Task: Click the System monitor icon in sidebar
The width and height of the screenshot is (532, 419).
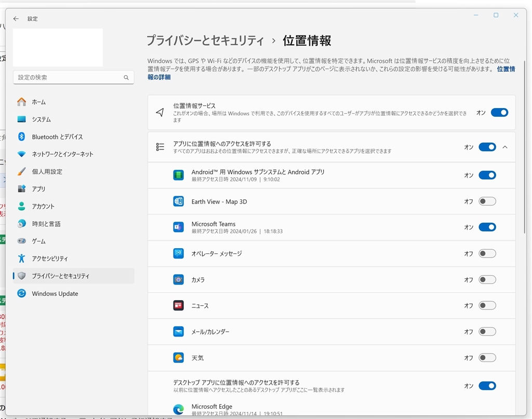Action: [22, 119]
